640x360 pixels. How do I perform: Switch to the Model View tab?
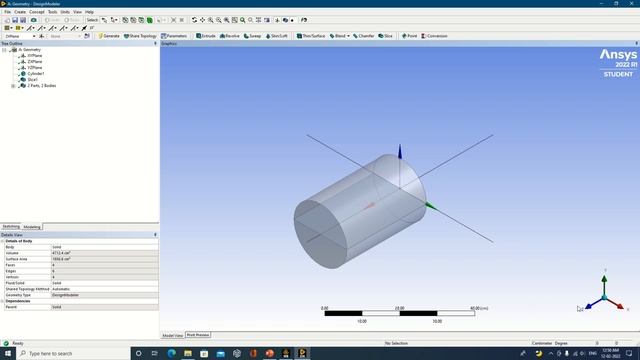click(x=173, y=335)
